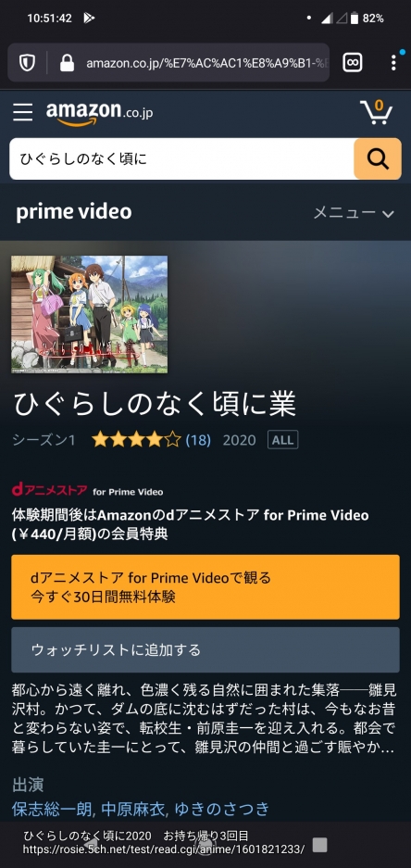Open the browser tabs counter icon
The image size is (411, 868).
(353, 63)
